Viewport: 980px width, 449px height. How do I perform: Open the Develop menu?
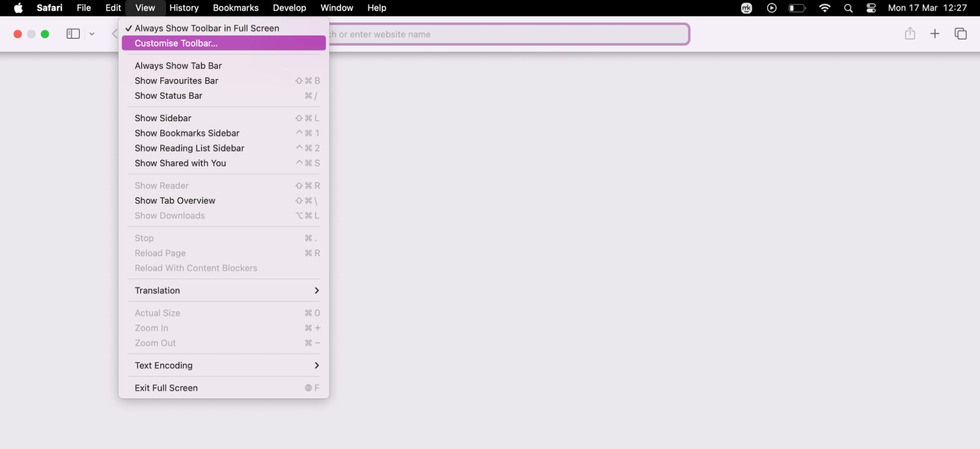point(289,8)
